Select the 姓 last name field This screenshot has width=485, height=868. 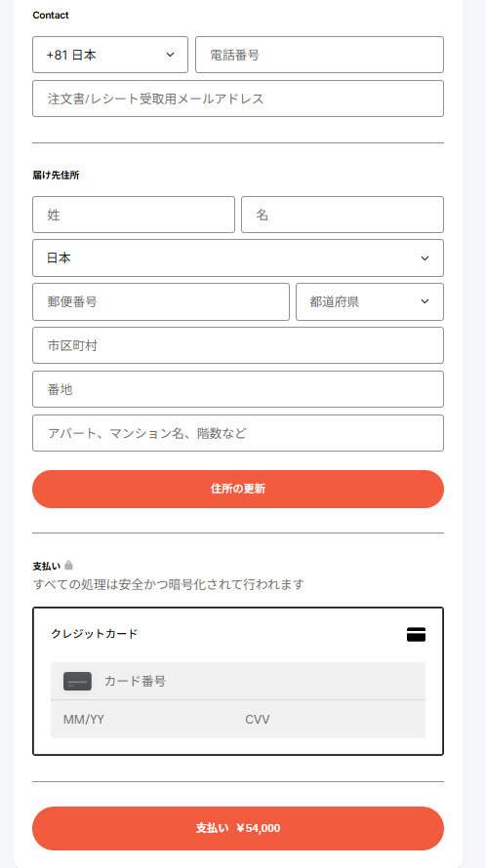tap(134, 215)
